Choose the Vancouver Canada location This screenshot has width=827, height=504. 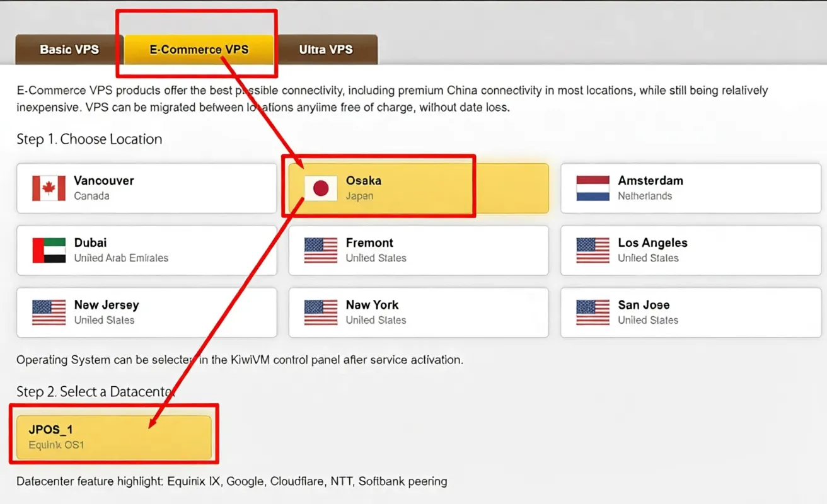point(147,188)
